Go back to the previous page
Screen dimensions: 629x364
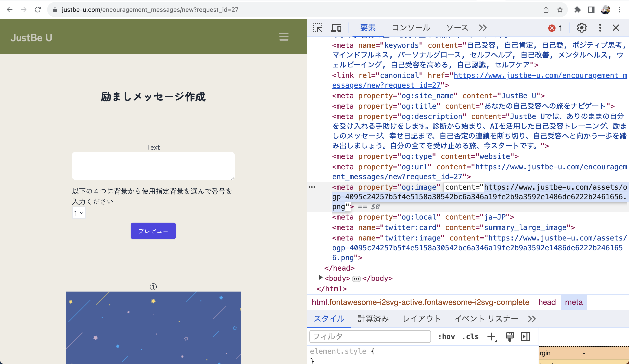(9, 10)
